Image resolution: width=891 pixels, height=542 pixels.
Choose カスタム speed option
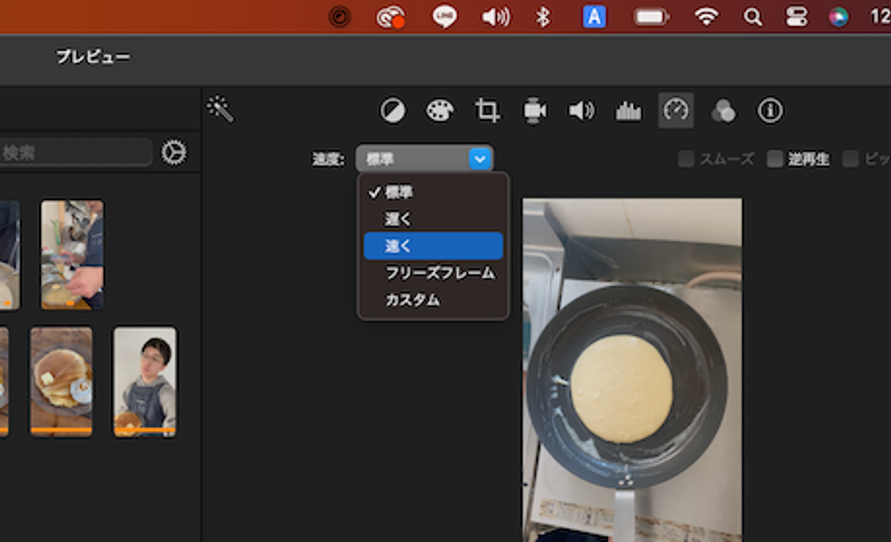coord(412,300)
